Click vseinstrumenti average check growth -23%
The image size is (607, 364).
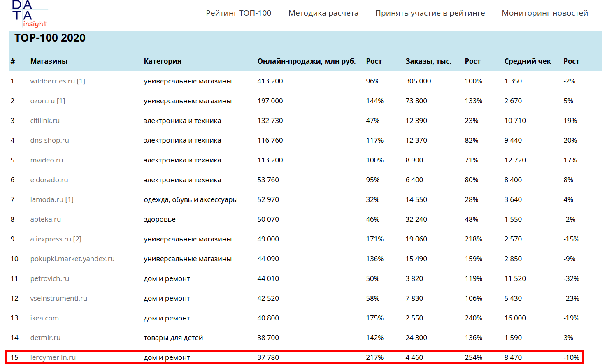(571, 298)
